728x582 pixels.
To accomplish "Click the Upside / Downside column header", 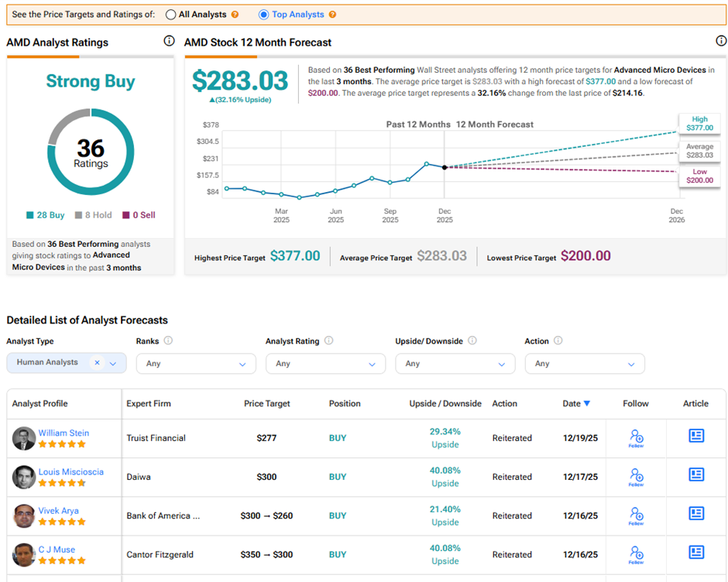I will click(445, 403).
